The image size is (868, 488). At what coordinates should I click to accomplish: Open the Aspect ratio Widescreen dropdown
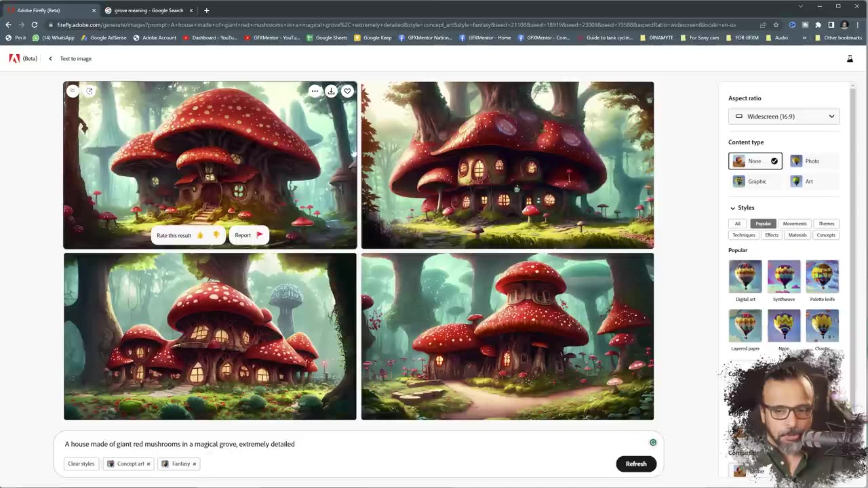(783, 117)
